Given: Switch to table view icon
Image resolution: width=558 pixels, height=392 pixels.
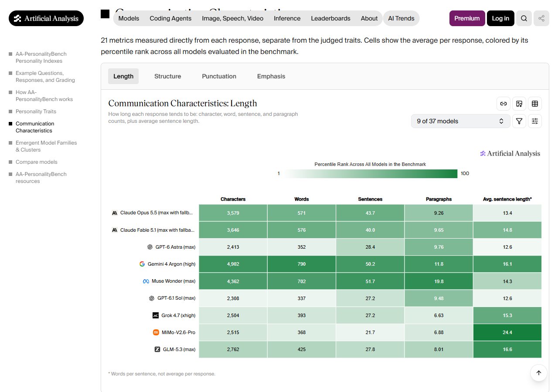Looking at the screenshot, I should point(535,104).
